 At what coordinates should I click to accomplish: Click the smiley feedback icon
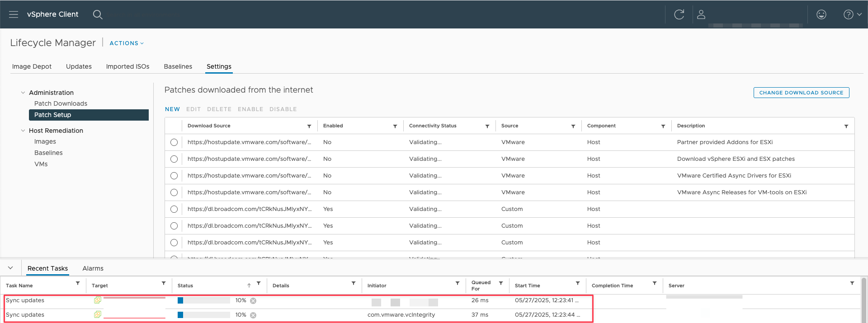point(821,14)
